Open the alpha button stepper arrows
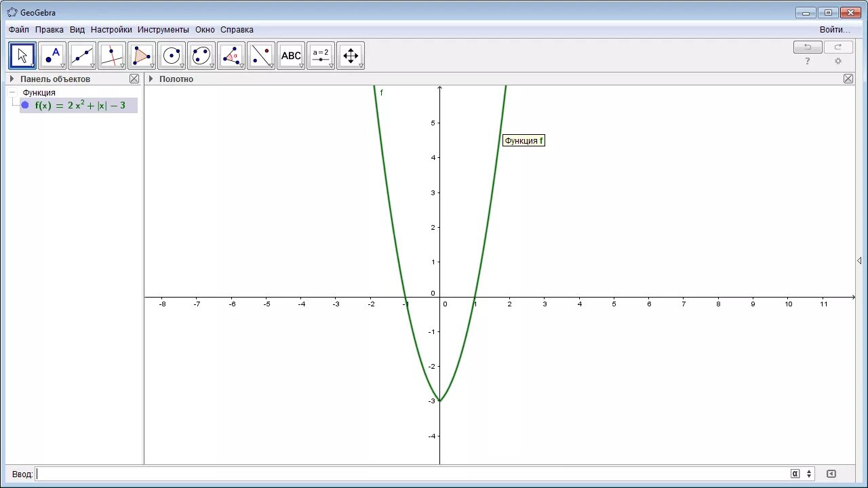The height and width of the screenshot is (488, 868). (809, 474)
